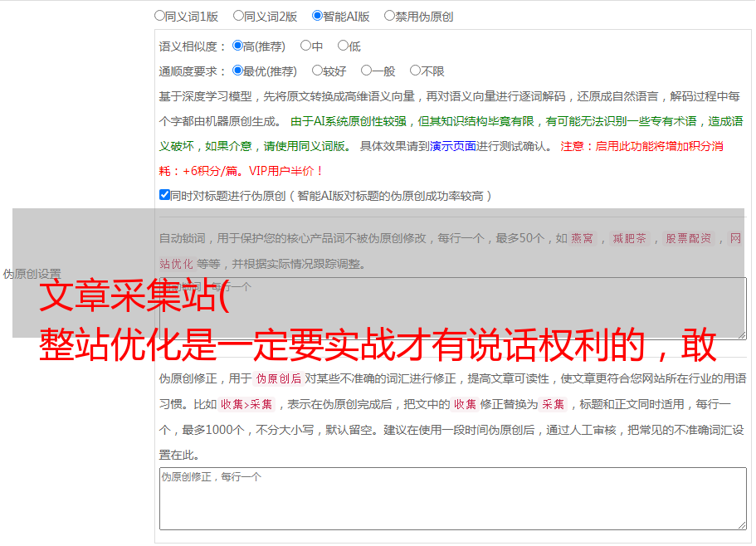This screenshot has height=546, width=756.
Task: Click resize handle of 伪原创修正 text area
Action: 742,524
